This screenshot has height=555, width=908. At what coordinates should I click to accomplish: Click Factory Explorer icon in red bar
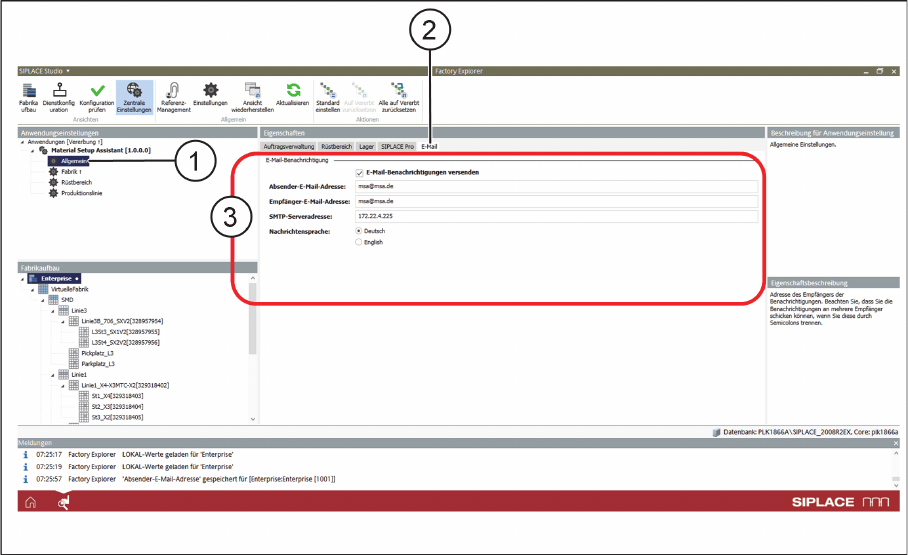64,502
